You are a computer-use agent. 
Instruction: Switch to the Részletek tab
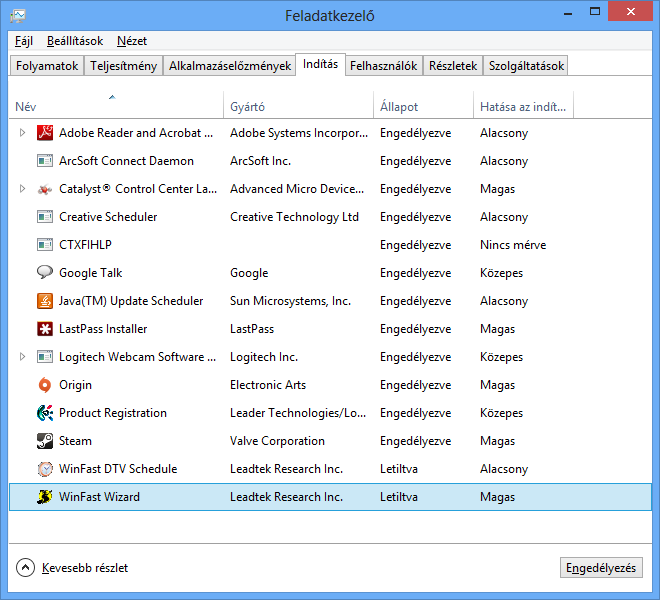[x=453, y=66]
